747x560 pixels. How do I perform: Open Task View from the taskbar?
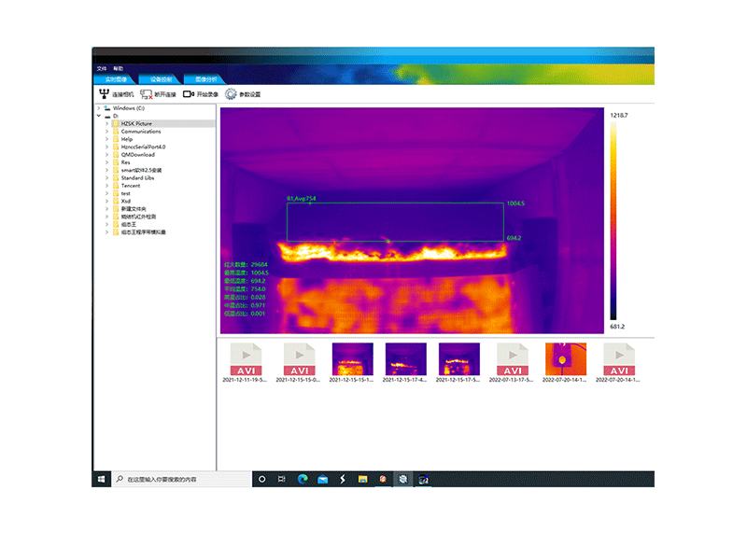(x=282, y=479)
